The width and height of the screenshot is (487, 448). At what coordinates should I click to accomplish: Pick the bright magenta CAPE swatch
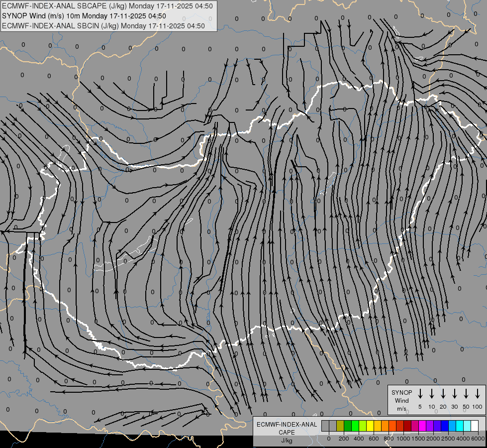[422, 426]
